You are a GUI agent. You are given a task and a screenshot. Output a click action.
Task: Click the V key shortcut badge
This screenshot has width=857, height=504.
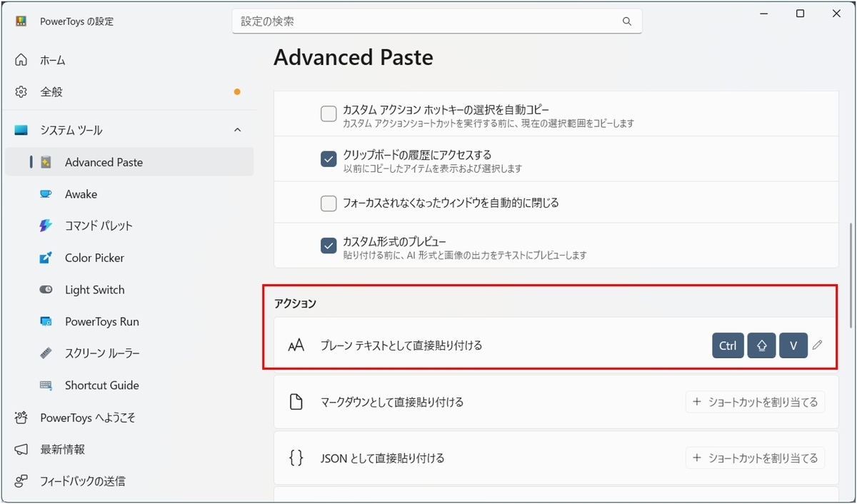pos(793,346)
